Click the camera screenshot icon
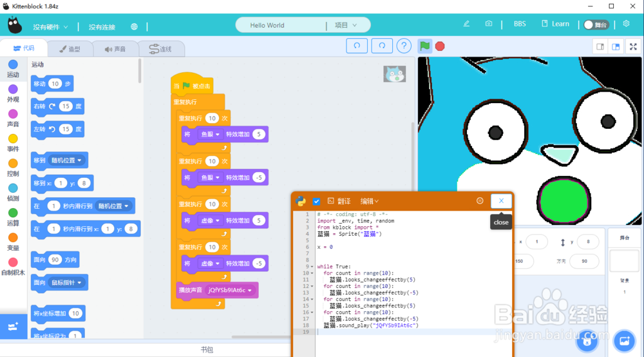The image size is (644, 357). point(488,24)
